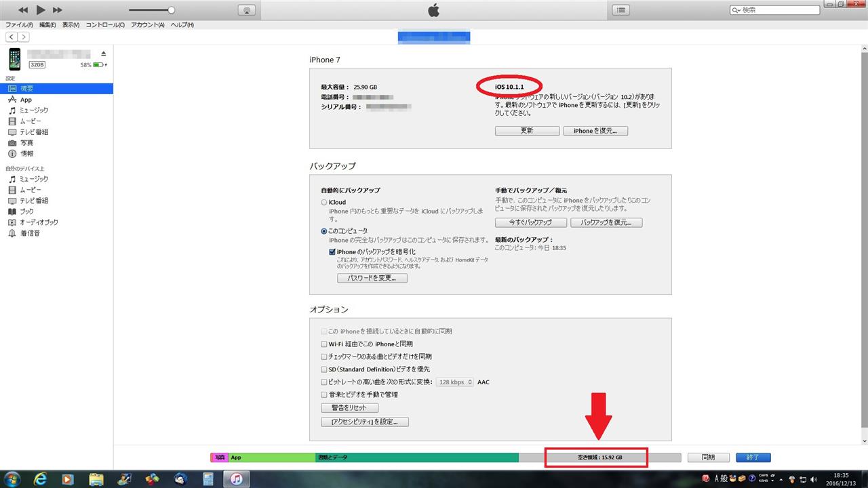Viewport: 868px width, 488px height.
Task: Toggle iPhoneのバックアップを暗号化 checkbox
Action: [x=332, y=251]
